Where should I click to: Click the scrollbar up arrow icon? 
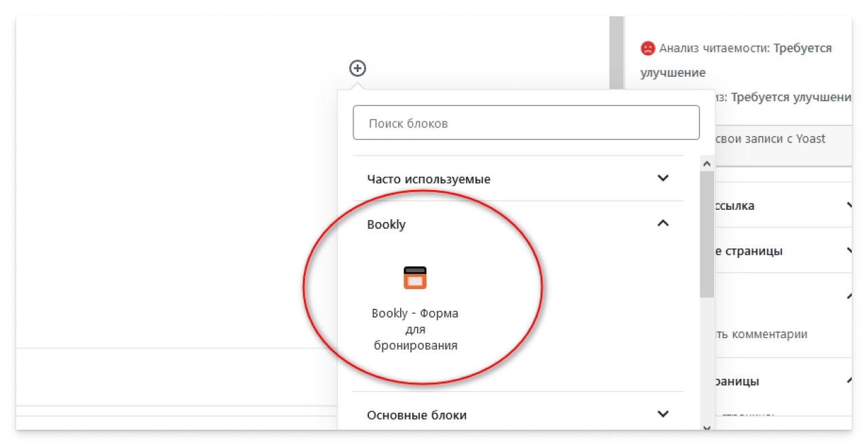tap(707, 163)
